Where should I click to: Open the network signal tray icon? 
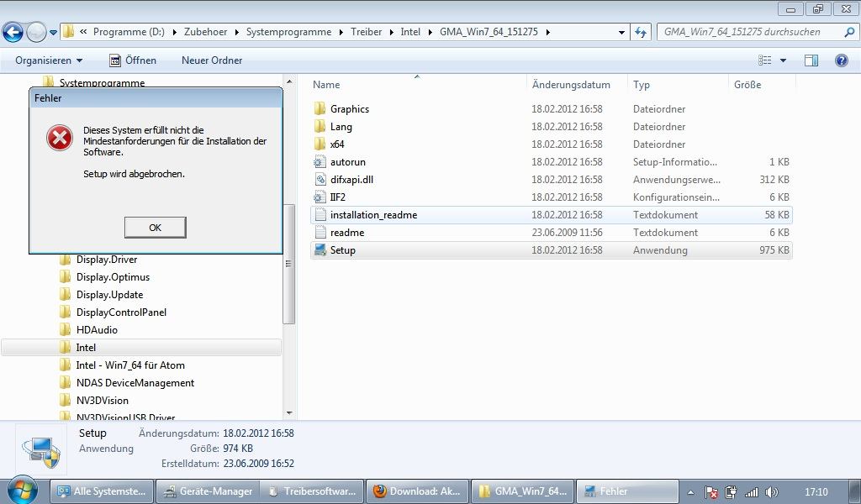click(x=751, y=492)
